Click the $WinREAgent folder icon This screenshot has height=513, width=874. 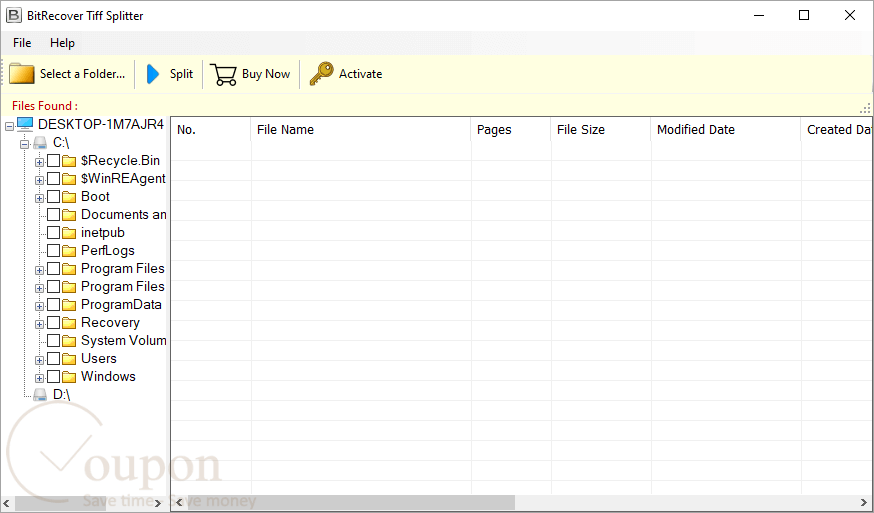coord(69,179)
